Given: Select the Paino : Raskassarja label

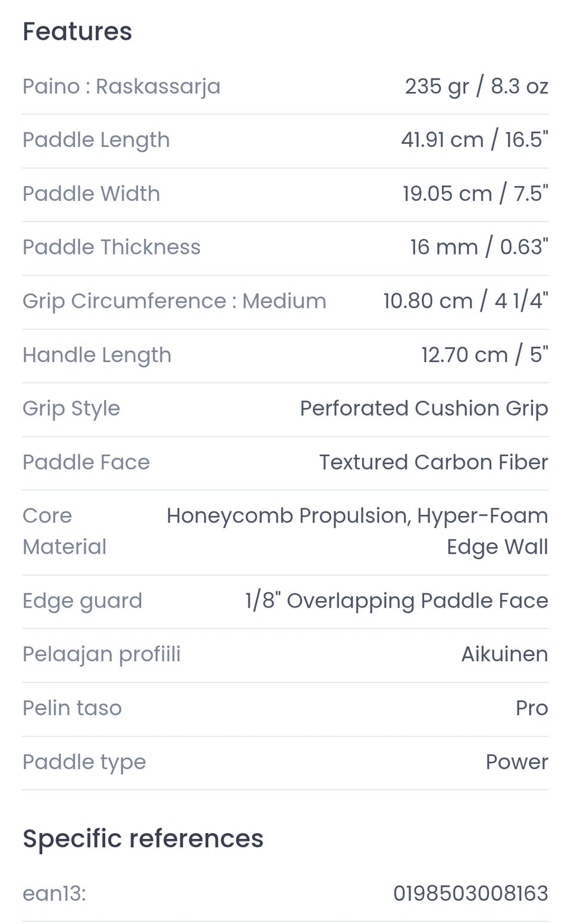Looking at the screenshot, I should [x=121, y=87].
